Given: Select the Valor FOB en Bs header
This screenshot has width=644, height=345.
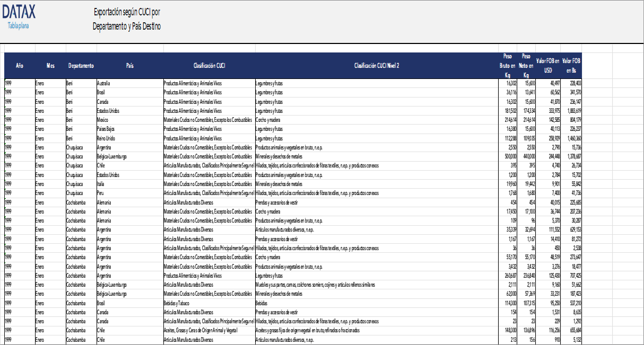Looking at the screenshot, I should [571, 66].
